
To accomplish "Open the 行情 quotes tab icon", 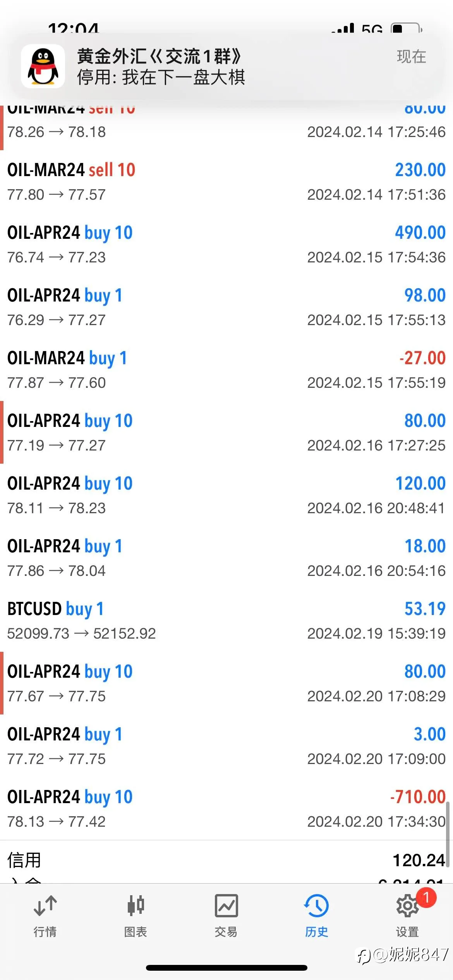I will [x=45, y=906].
